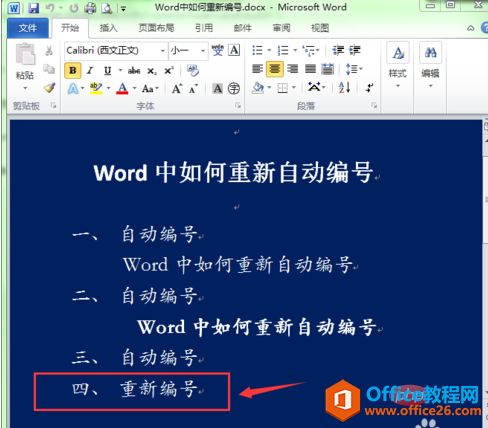Click the Increase Indent icon

pyautogui.click(x=355, y=50)
